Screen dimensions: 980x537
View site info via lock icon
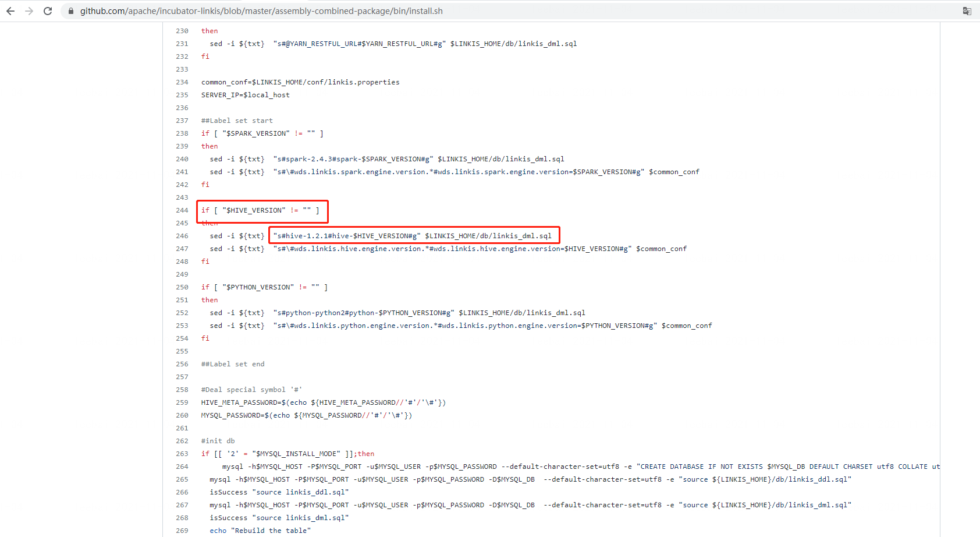pyautogui.click(x=71, y=11)
